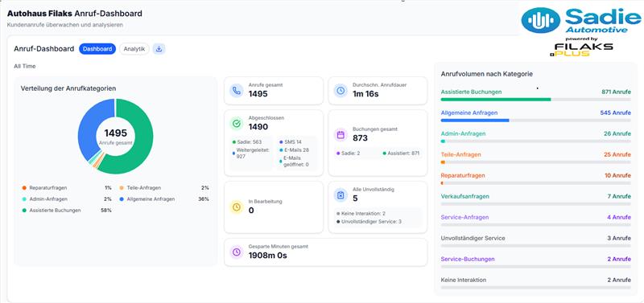Click the calendar icon for Buchungen gesamt
Viewport: 644px width, 303px height.
click(341, 134)
